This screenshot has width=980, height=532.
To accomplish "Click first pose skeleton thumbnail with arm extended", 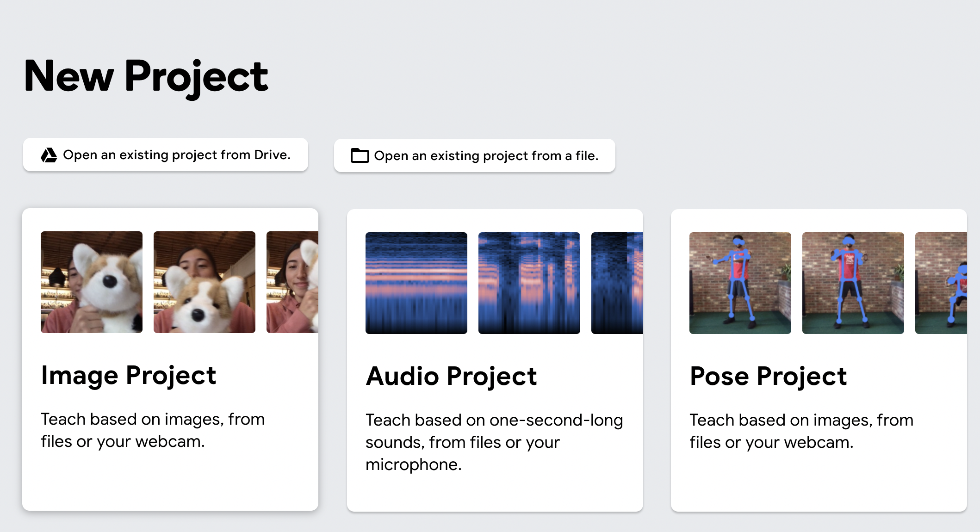I will tap(740, 283).
